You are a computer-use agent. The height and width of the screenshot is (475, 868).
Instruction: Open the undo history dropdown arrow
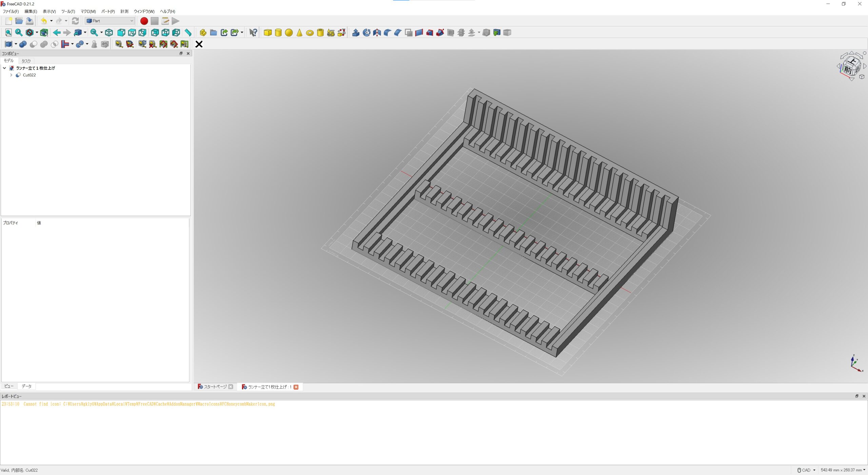point(51,21)
